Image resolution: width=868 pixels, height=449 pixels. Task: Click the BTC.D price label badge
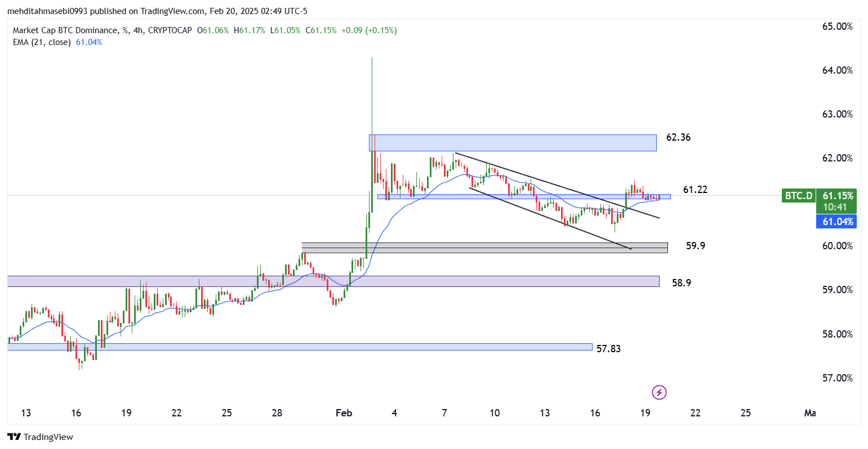pos(799,196)
